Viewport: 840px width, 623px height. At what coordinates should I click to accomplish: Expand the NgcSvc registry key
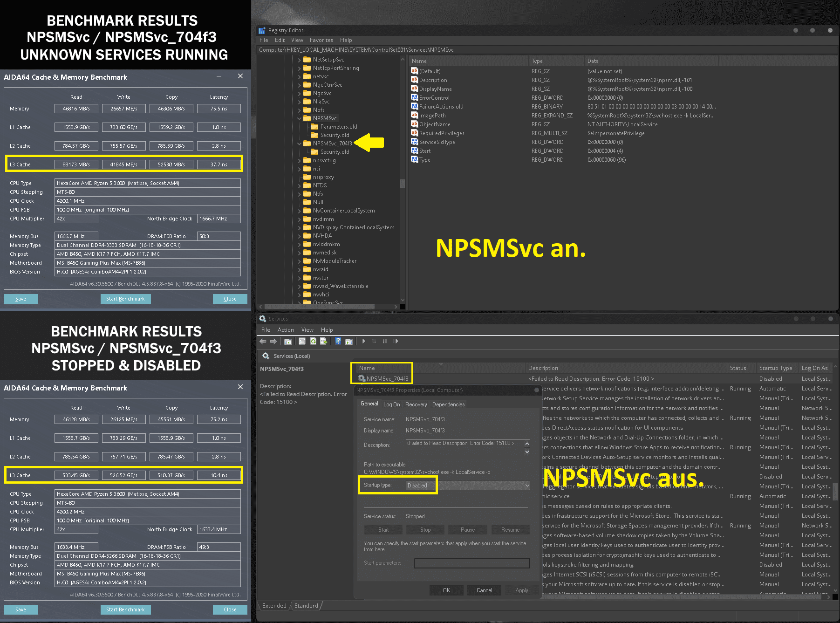[x=299, y=93]
